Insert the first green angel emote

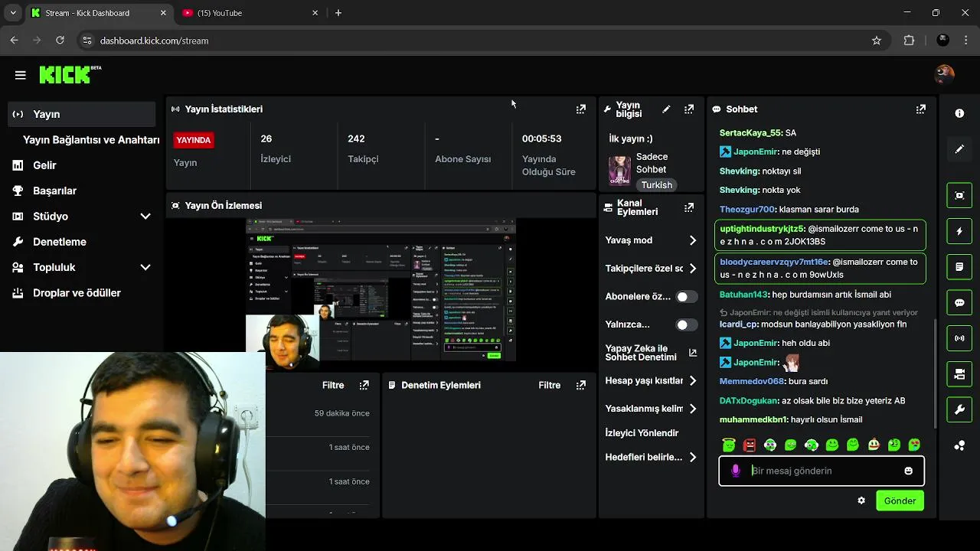(729, 445)
